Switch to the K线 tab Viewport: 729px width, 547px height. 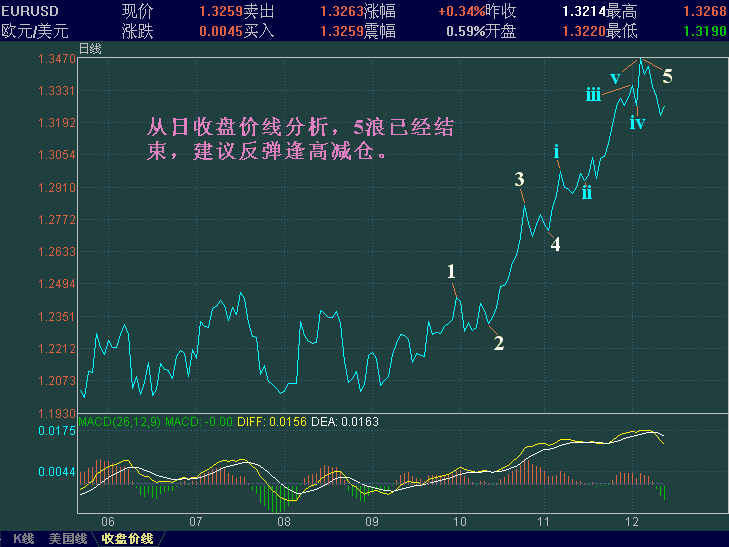pyautogui.click(x=23, y=539)
